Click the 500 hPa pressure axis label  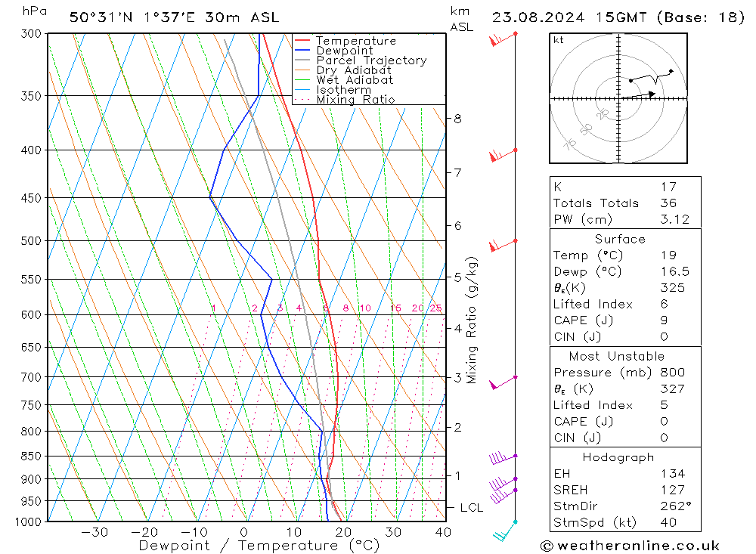point(31,240)
